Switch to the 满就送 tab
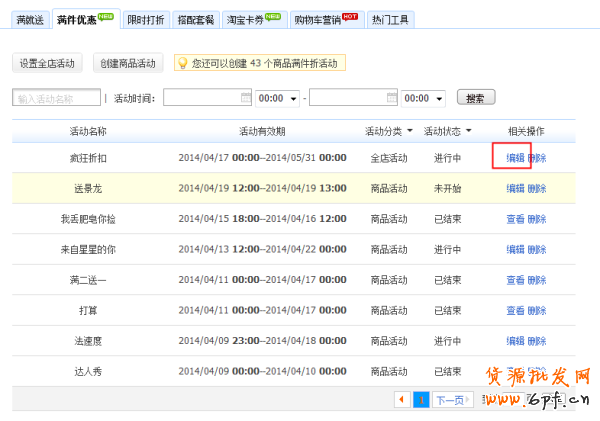 [x=30, y=20]
